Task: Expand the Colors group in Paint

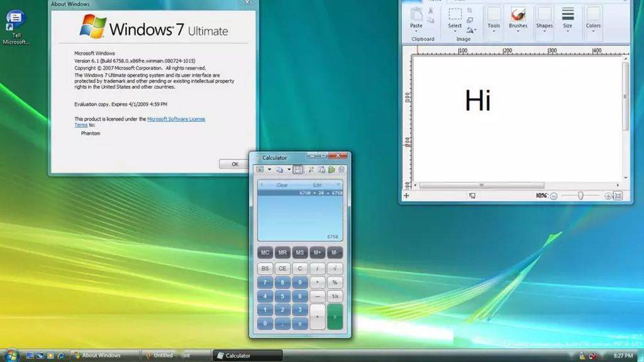Action: coord(593,23)
